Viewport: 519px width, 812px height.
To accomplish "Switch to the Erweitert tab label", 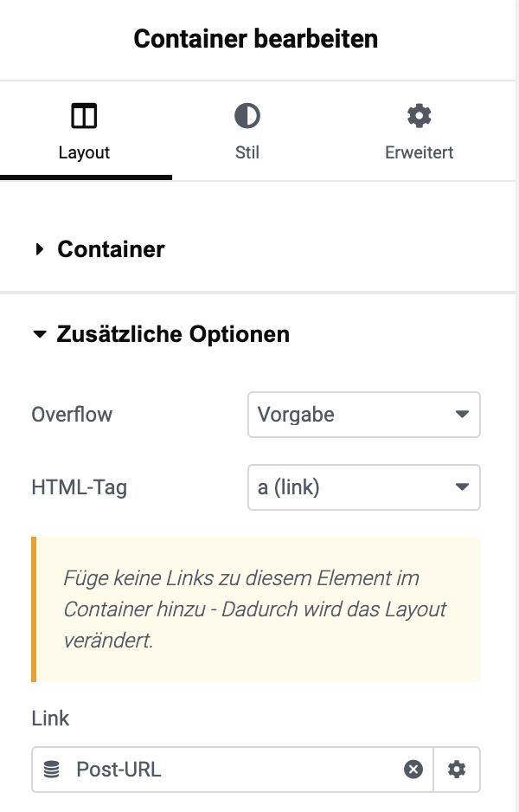I will [420, 152].
